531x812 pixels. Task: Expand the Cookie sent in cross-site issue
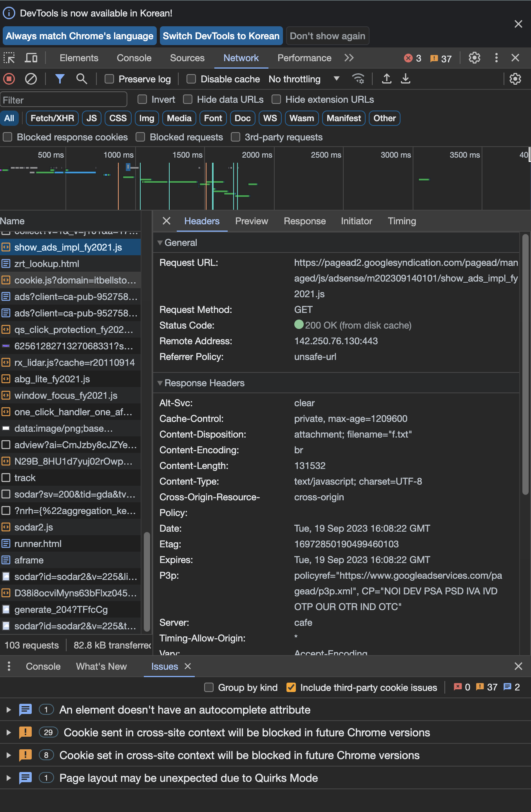click(x=8, y=732)
